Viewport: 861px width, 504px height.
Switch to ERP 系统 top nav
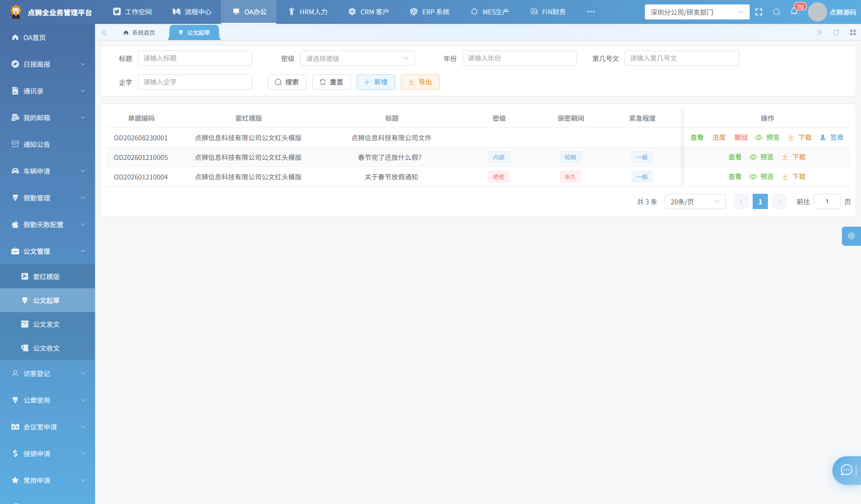tap(430, 12)
